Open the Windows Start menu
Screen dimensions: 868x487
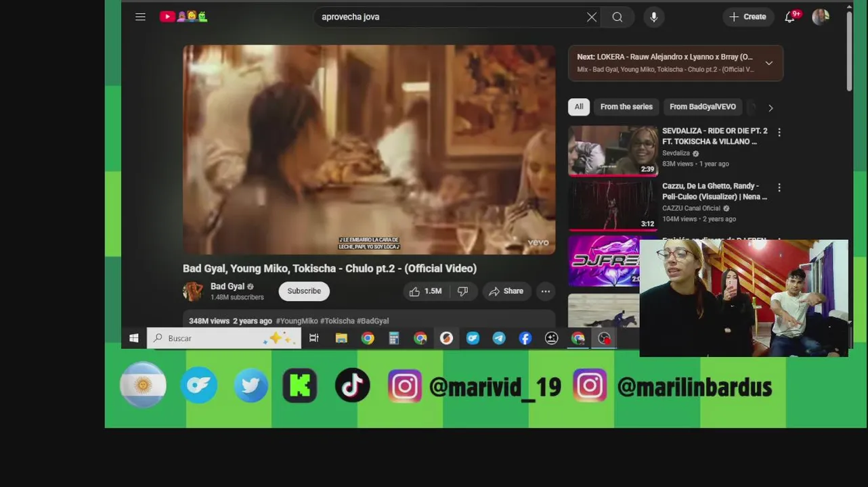click(x=134, y=338)
